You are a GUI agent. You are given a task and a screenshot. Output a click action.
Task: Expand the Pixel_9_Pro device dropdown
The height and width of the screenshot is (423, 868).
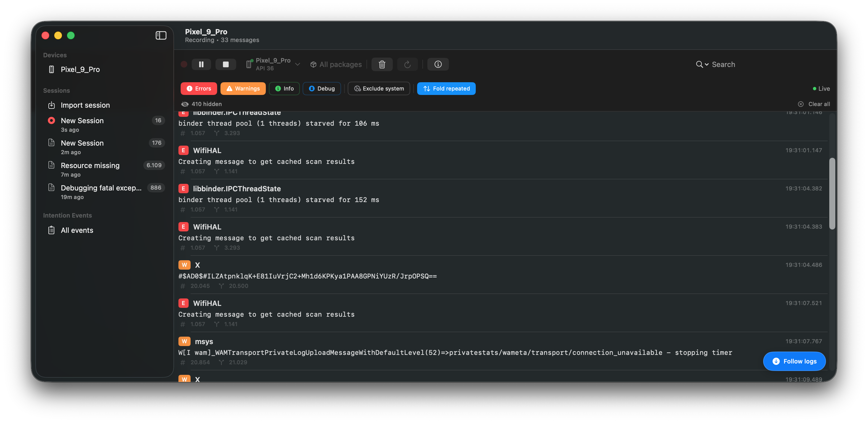tap(298, 64)
